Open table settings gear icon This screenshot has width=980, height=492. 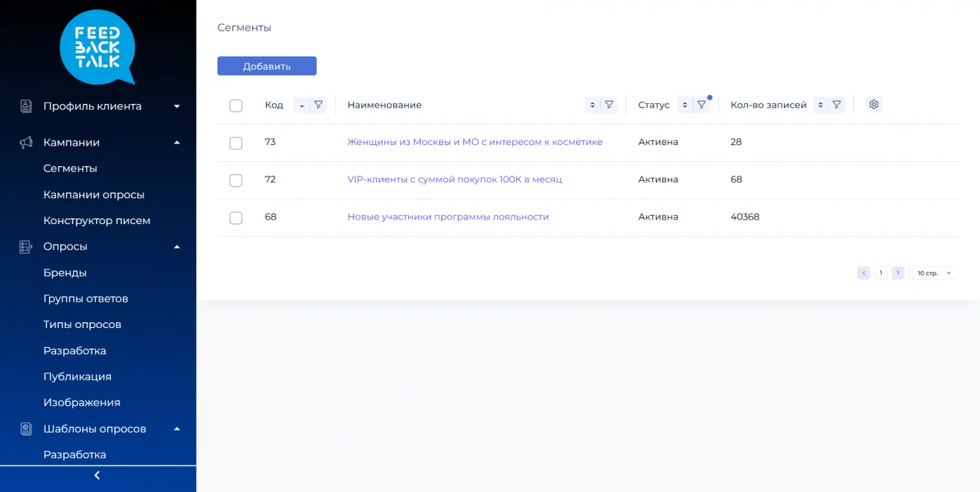[874, 105]
